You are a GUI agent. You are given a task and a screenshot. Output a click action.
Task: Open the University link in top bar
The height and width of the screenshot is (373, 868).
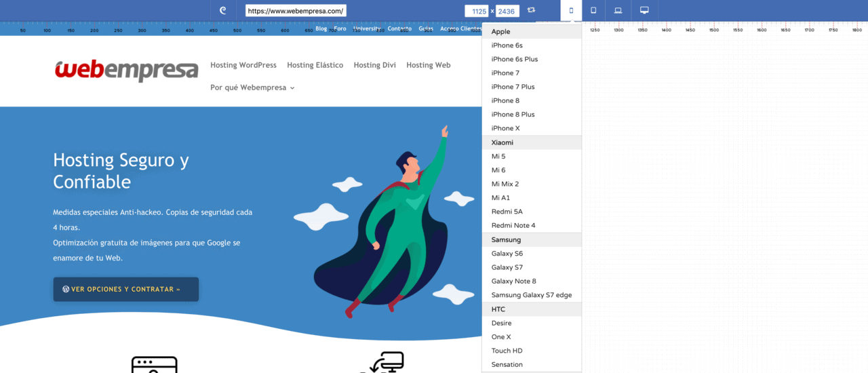coord(367,28)
